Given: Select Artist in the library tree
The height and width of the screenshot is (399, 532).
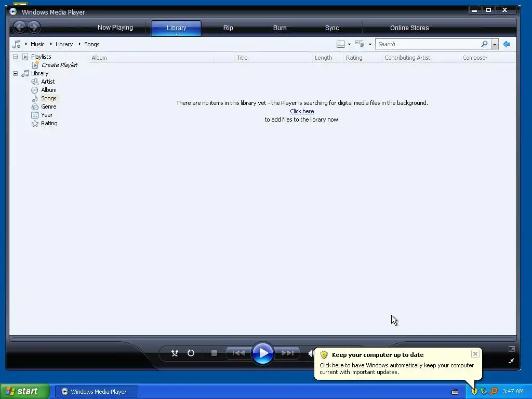Looking at the screenshot, I should 47,82.
